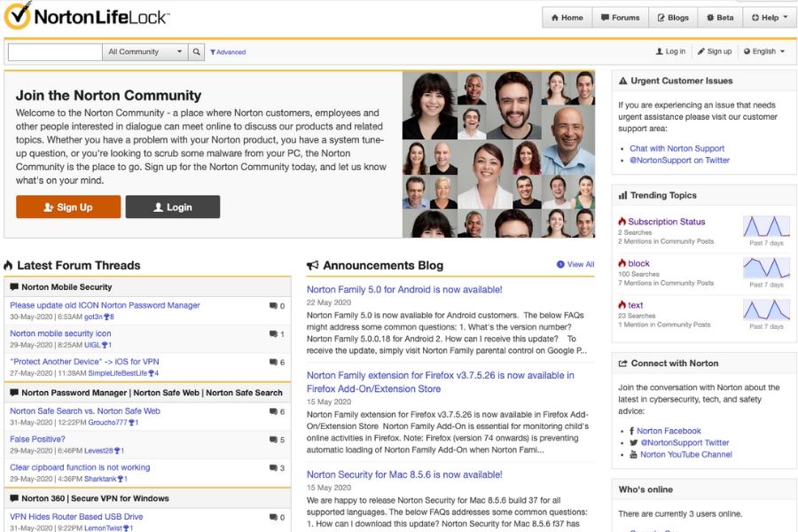
Task: Click the flame icon next to block
Action: coord(622,262)
